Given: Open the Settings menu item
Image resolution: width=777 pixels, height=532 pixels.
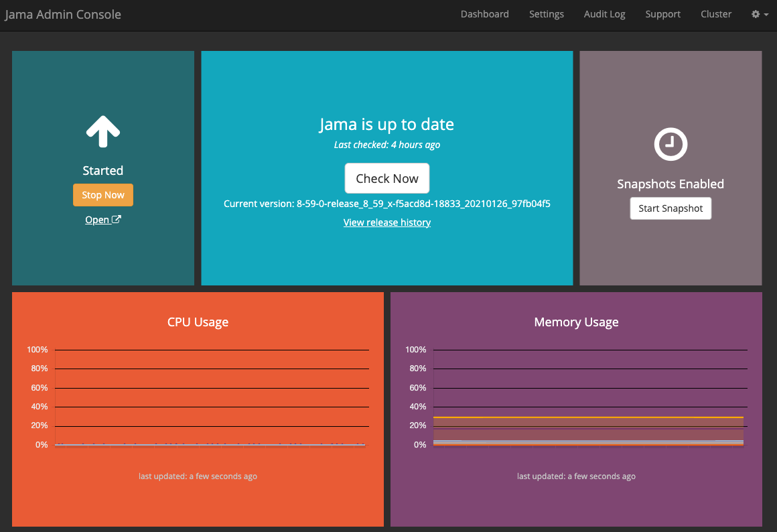Looking at the screenshot, I should point(546,14).
